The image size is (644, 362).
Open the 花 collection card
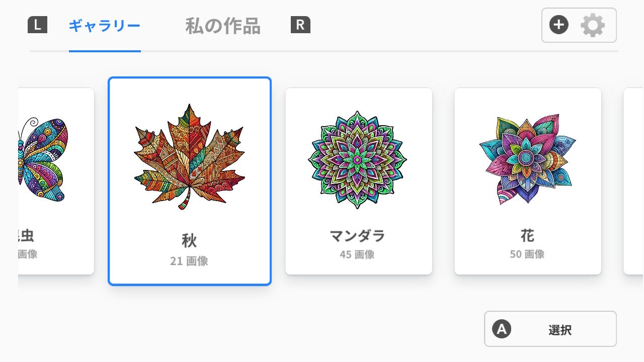(528, 181)
